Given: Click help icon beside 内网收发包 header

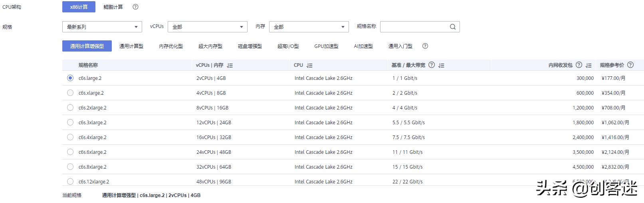Looking at the screenshot, I should tap(579, 65).
